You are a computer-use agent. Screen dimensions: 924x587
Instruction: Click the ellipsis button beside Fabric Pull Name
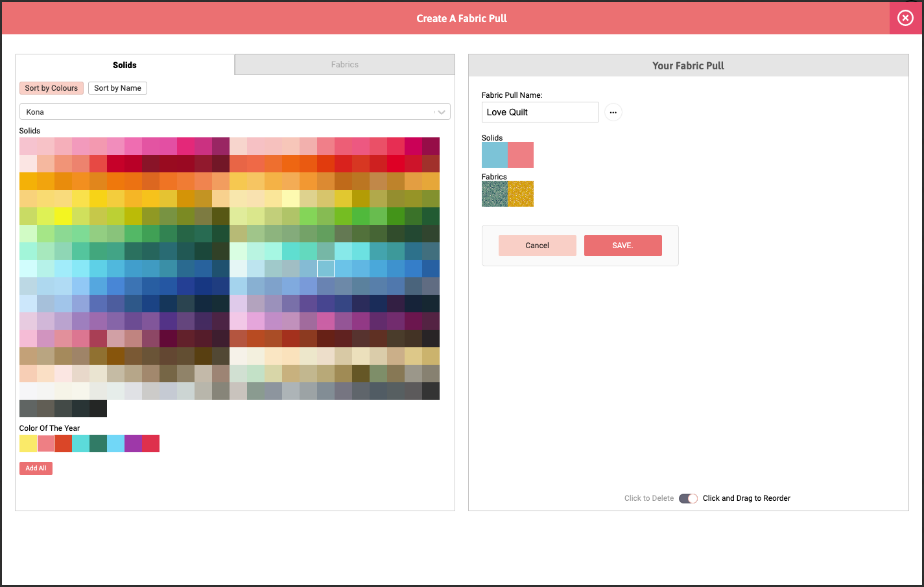pos(613,112)
